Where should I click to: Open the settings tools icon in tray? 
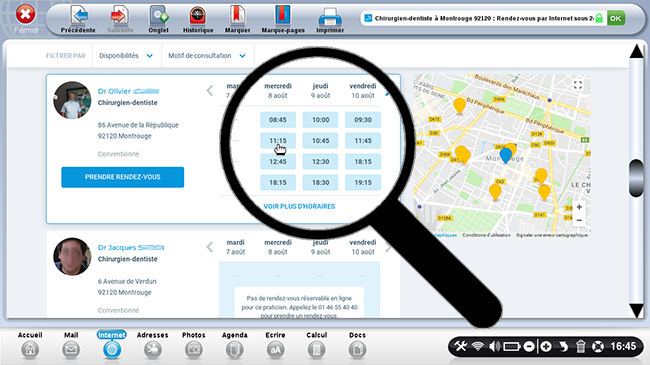click(x=461, y=346)
